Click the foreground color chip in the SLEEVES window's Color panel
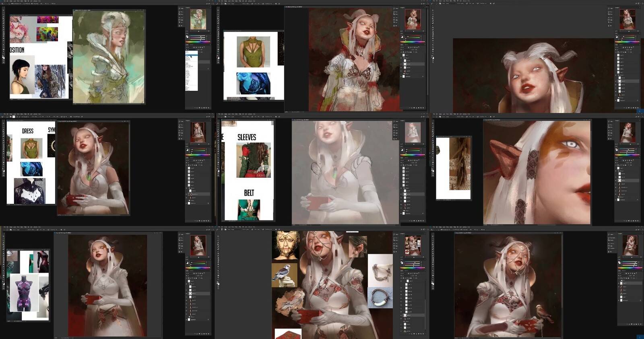The height and width of the screenshot is (339, 644). click(402, 150)
